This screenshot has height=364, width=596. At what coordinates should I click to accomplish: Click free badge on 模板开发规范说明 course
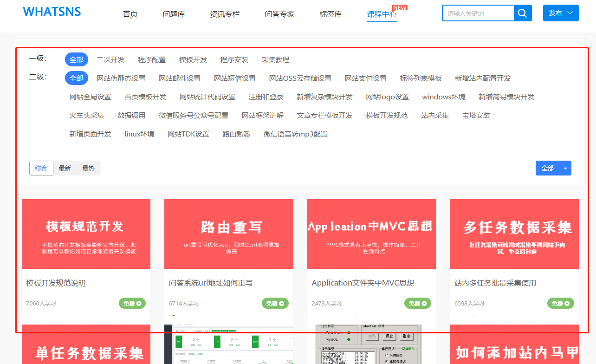[132, 303]
